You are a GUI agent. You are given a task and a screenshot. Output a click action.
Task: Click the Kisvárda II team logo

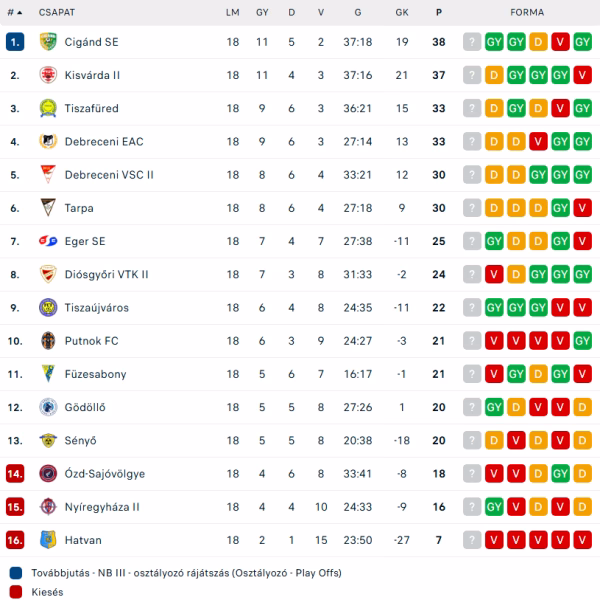coord(47,75)
